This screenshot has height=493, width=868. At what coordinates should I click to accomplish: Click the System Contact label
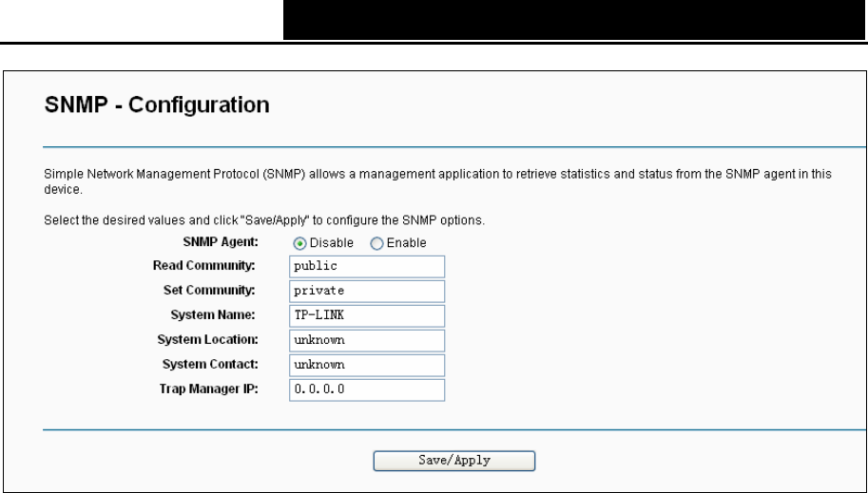[210, 364]
